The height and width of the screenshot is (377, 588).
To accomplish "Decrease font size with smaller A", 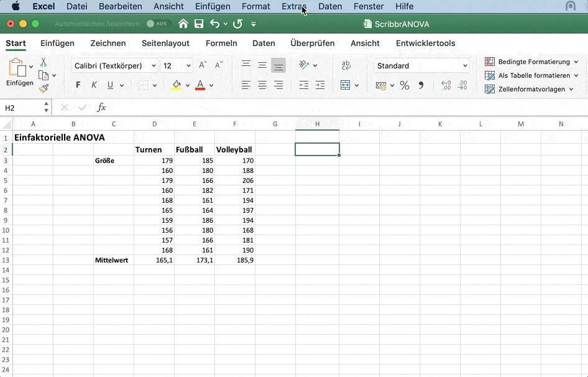I will pyautogui.click(x=219, y=65).
